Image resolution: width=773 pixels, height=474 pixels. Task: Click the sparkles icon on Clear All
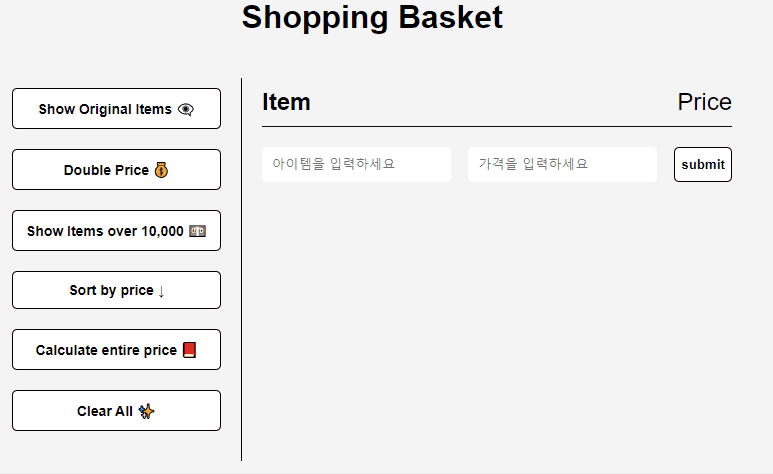[146, 411]
